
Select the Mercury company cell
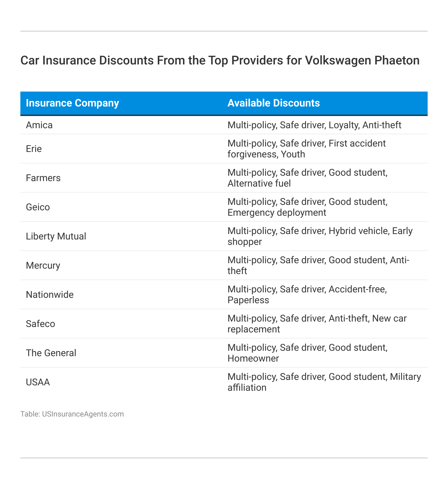pyautogui.click(x=43, y=265)
